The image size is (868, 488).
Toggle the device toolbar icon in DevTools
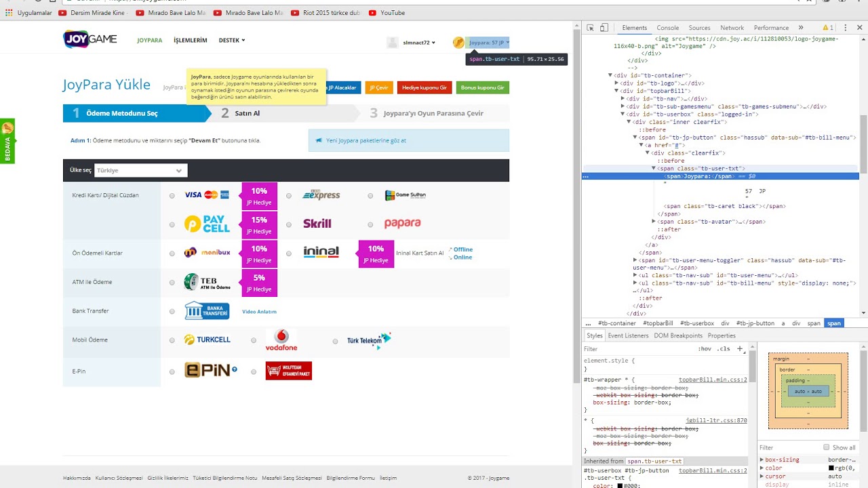[x=604, y=28]
